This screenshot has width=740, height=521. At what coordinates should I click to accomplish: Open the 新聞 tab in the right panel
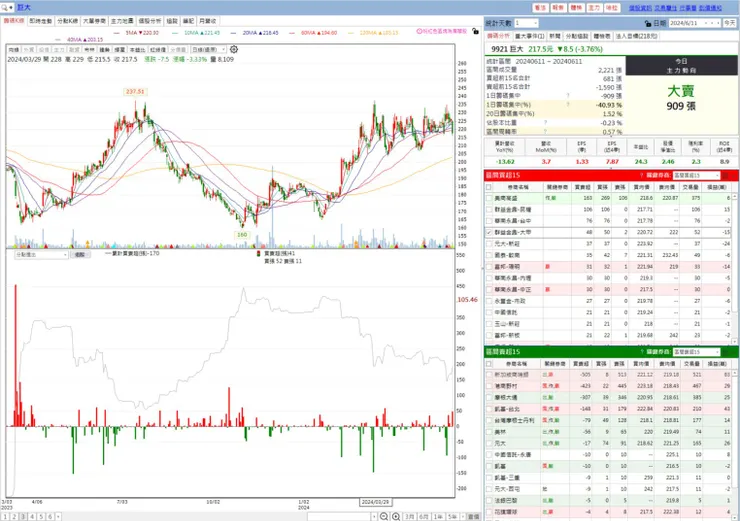(555, 36)
